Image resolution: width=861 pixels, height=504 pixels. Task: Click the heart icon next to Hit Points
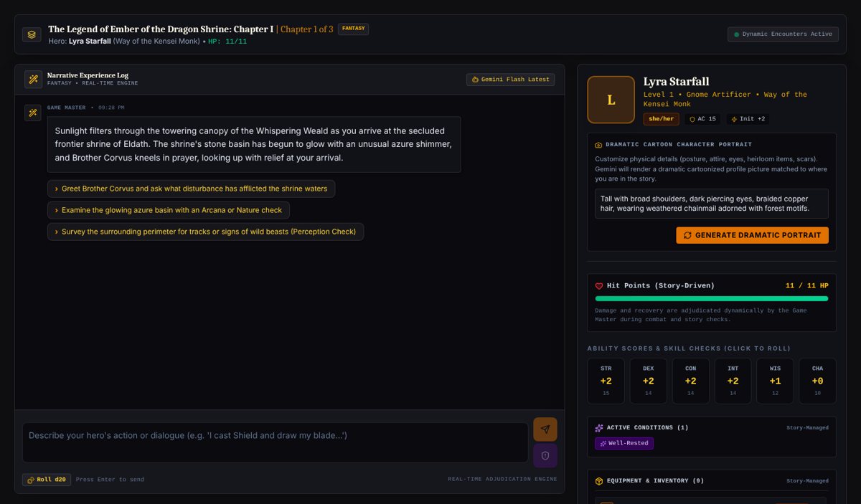click(x=599, y=286)
